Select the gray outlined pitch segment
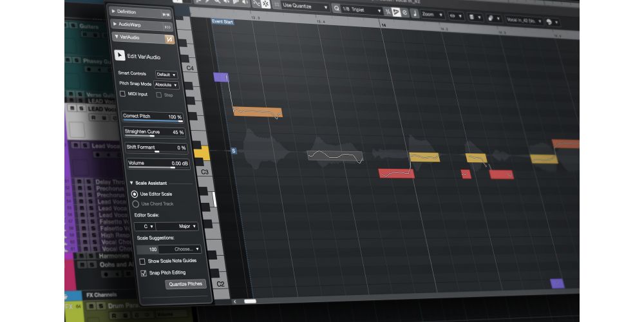This screenshot has width=644, height=322. [335, 156]
